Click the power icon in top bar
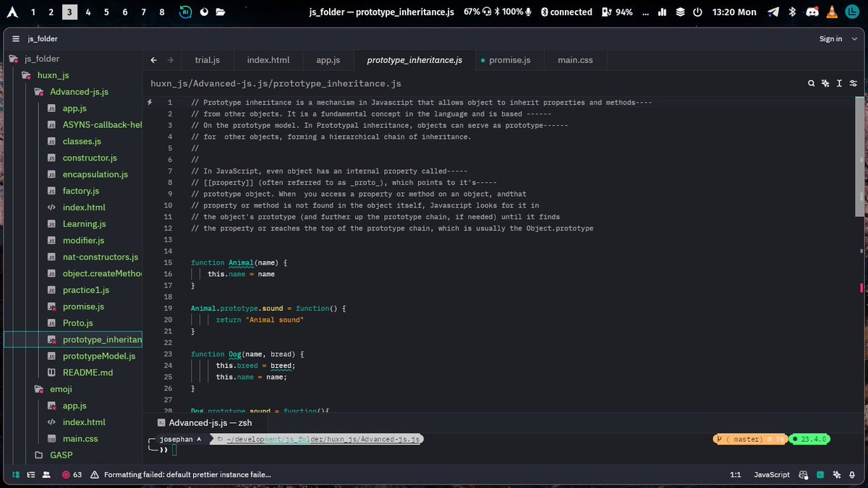868x488 pixels. tap(697, 12)
